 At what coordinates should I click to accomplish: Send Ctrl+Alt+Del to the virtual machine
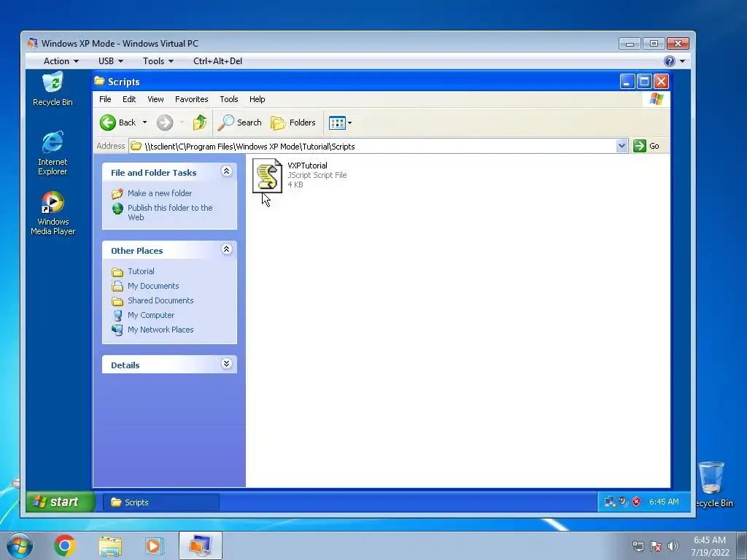click(217, 61)
